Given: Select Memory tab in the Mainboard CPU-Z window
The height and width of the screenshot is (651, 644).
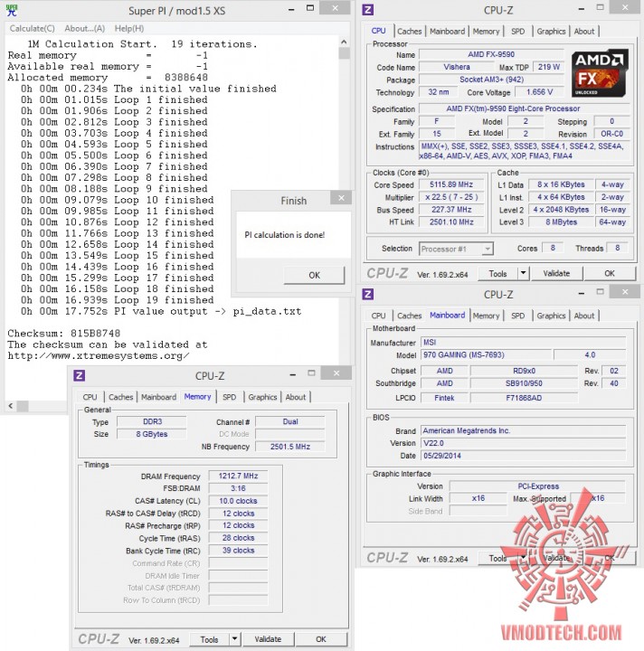Looking at the screenshot, I should coord(486,316).
